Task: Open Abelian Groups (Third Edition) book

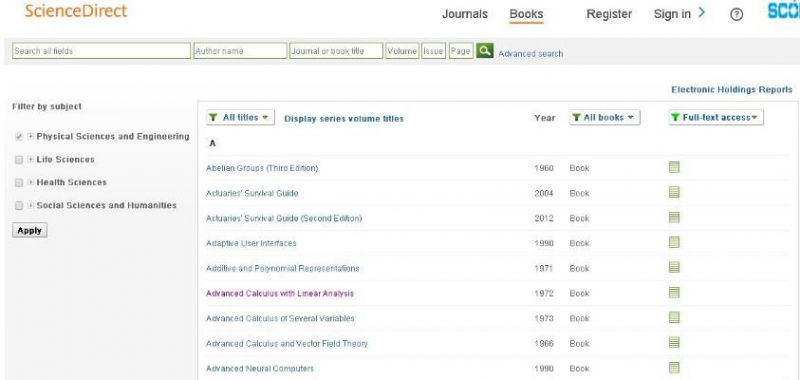Action: (x=262, y=168)
